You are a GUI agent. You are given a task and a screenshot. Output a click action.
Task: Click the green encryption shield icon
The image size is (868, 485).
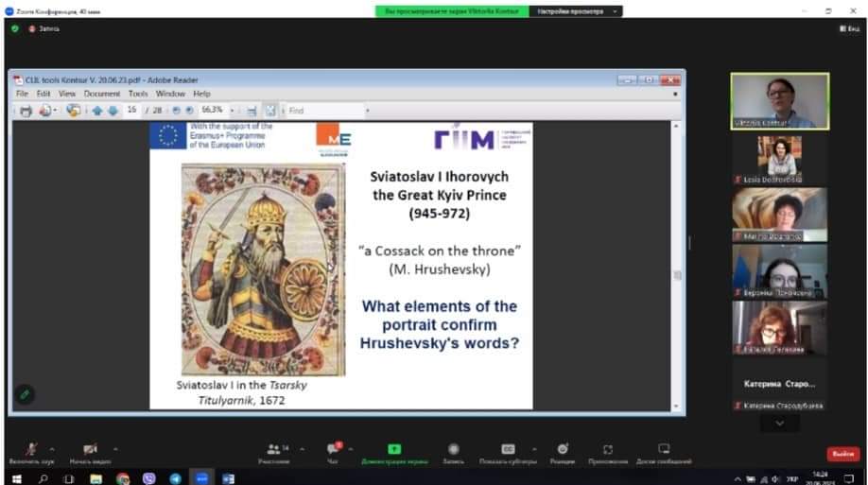(15, 28)
